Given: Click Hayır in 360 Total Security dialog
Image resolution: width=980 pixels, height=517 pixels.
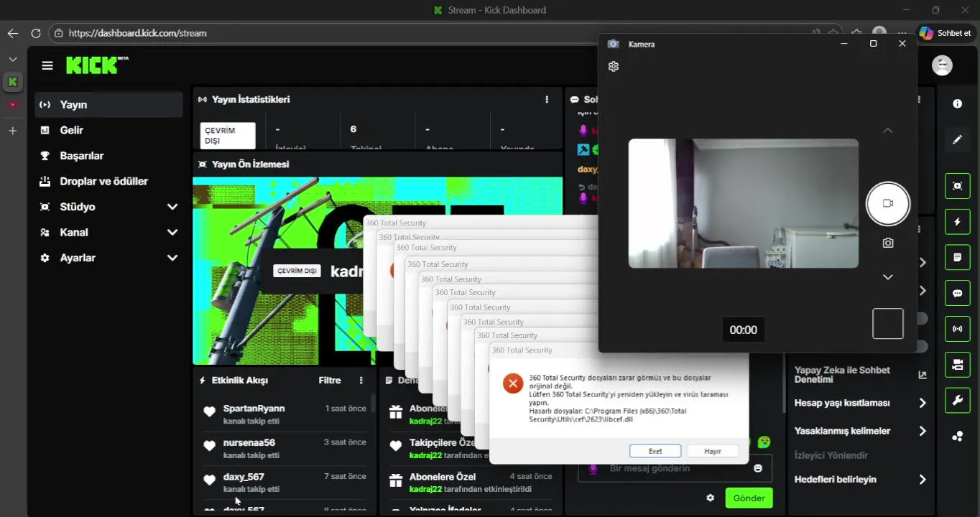Looking at the screenshot, I should pos(713,451).
